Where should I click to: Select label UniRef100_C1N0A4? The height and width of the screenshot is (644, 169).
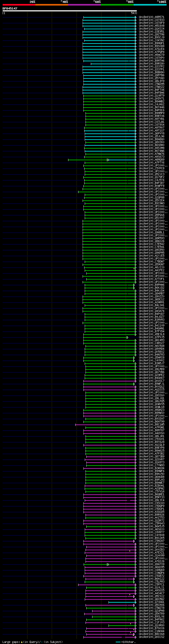point(152,631)
